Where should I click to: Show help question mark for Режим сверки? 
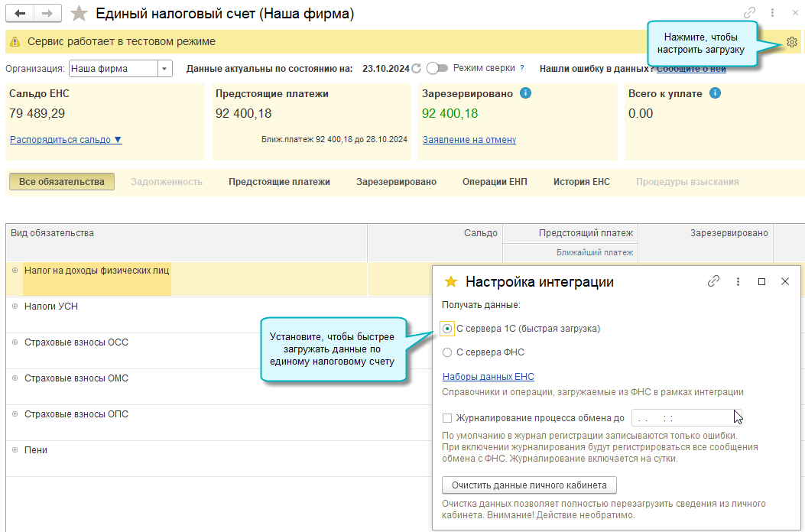tap(522, 68)
